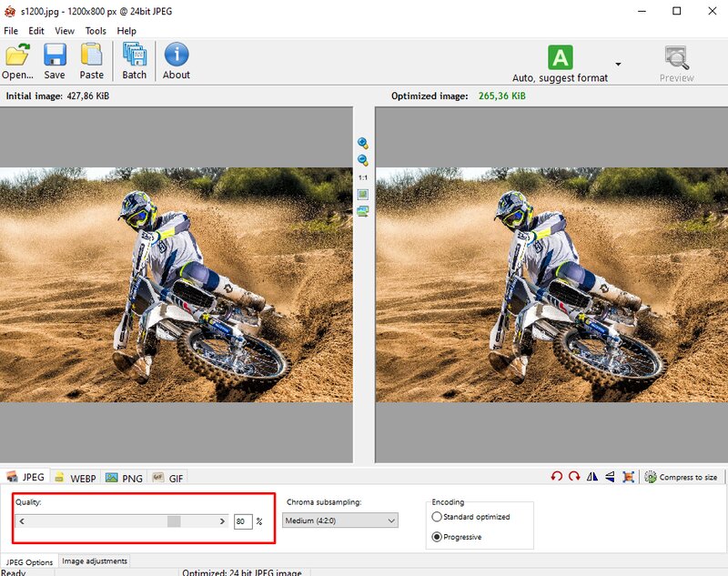This screenshot has width=728, height=576.
Task: Flip the image horizontally
Action: pyautogui.click(x=592, y=477)
